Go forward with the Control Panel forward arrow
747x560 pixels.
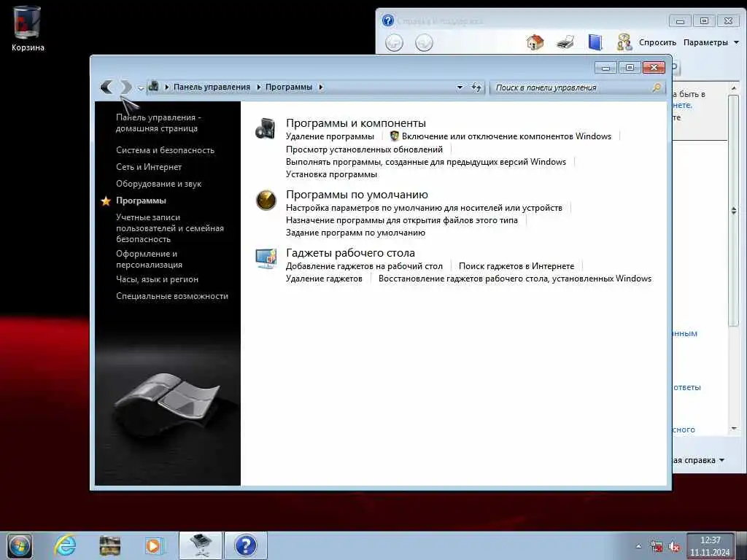pos(125,87)
